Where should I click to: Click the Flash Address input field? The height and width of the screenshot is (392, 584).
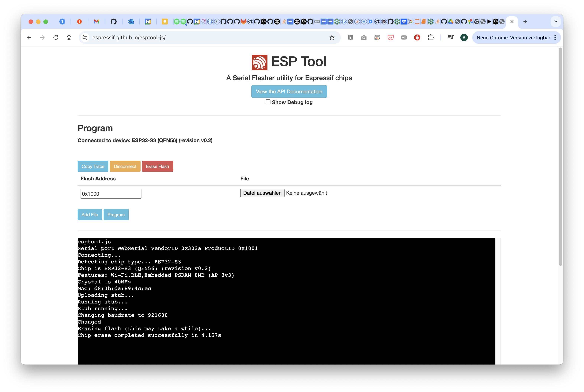pos(111,194)
